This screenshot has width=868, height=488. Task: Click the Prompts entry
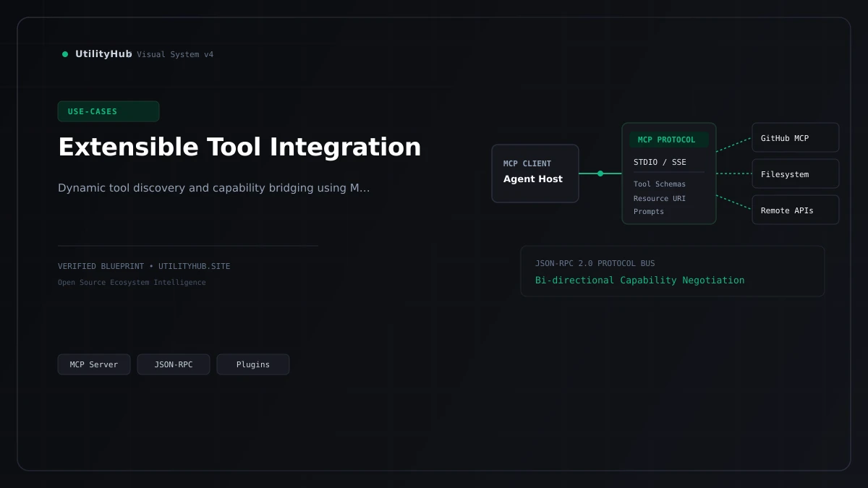point(649,212)
